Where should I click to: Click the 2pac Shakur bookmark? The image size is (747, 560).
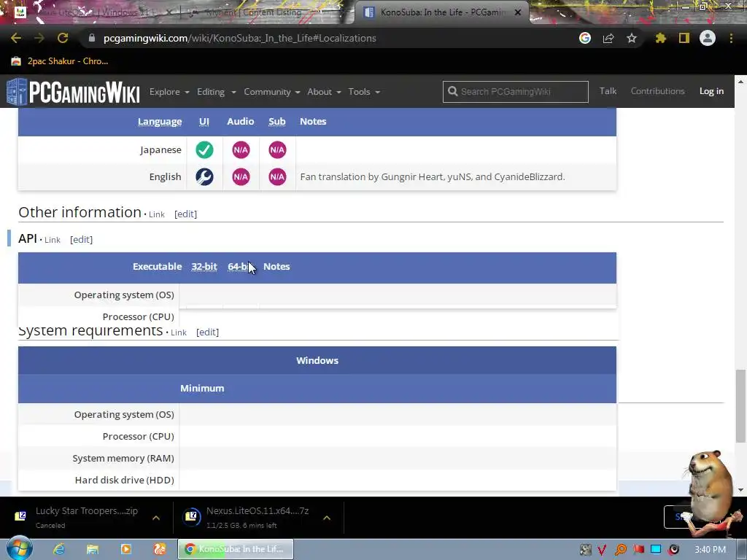(60, 61)
